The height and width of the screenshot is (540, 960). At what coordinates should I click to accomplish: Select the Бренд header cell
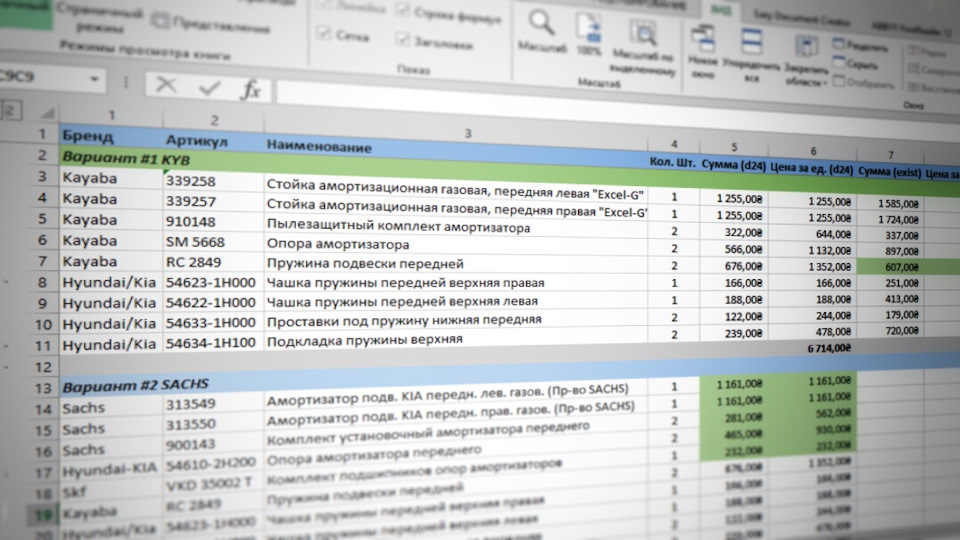point(111,136)
